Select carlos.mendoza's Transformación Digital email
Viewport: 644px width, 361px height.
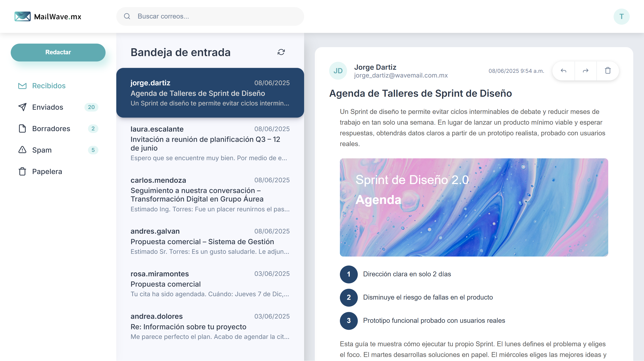pos(210,195)
